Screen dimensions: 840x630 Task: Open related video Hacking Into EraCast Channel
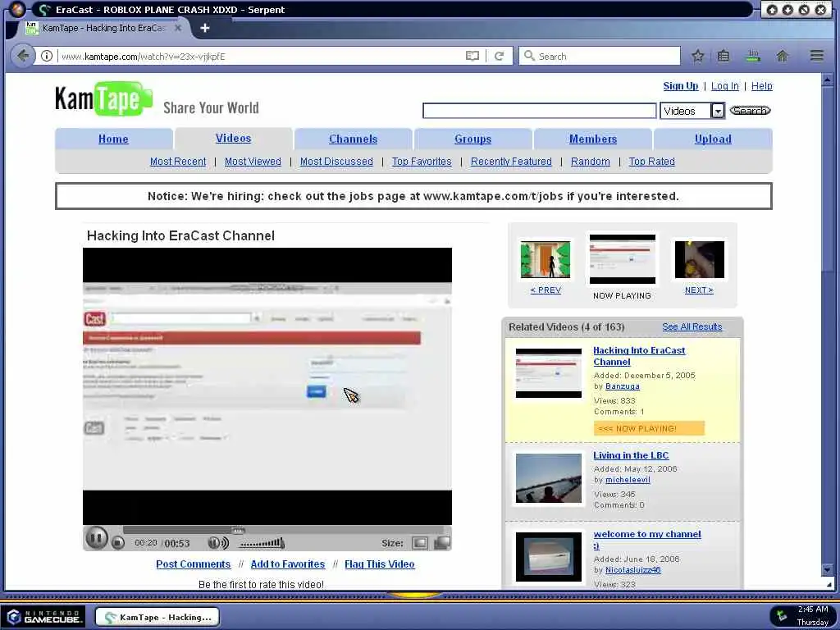click(x=638, y=356)
